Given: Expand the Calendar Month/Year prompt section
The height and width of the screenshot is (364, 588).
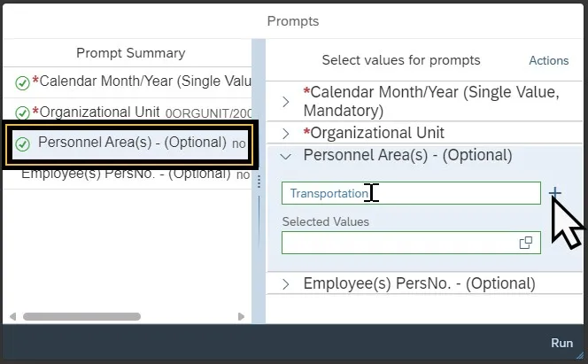Looking at the screenshot, I should (285, 101).
